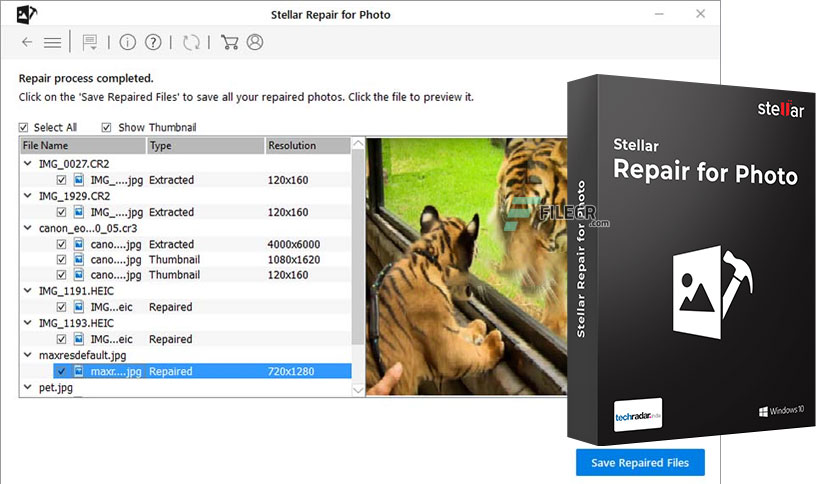Click the file list scroll down arrow
Viewport: 836px width, 484px height.
click(x=358, y=390)
